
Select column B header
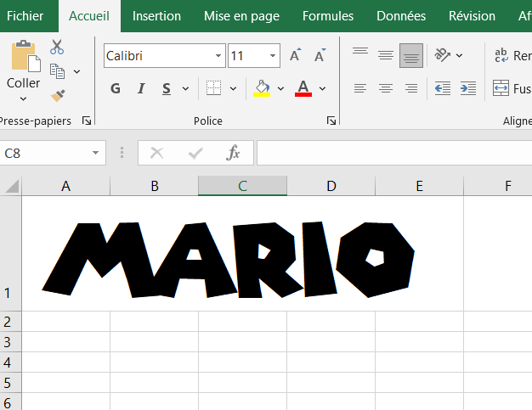point(155,186)
